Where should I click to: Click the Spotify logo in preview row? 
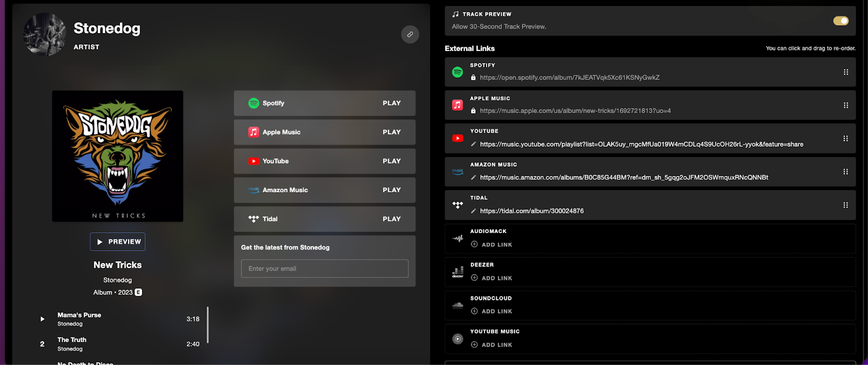(253, 103)
